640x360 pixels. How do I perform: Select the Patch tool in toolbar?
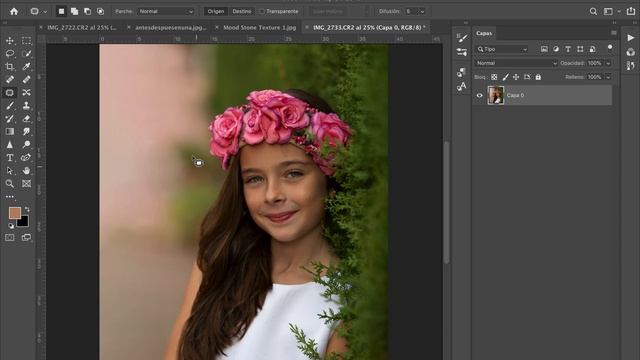10,93
